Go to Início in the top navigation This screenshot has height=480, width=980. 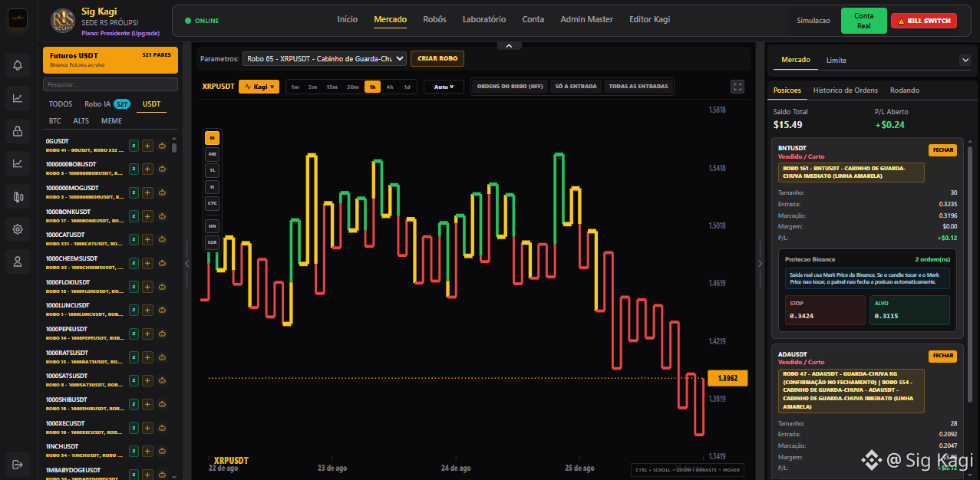pyautogui.click(x=348, y=19)
